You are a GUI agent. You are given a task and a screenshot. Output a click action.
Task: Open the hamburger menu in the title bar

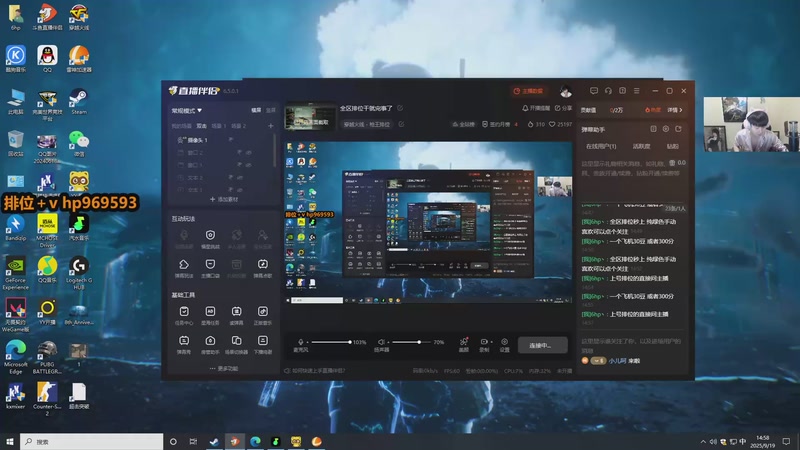pos(636,91)
